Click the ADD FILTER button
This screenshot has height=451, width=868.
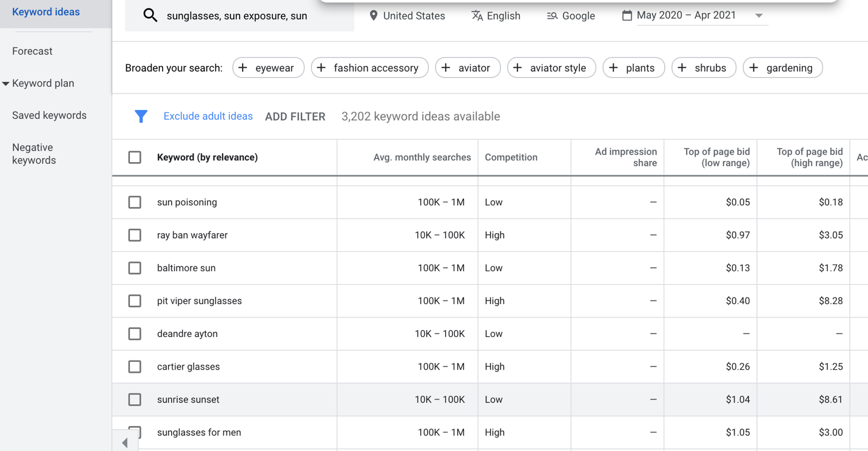295,117
